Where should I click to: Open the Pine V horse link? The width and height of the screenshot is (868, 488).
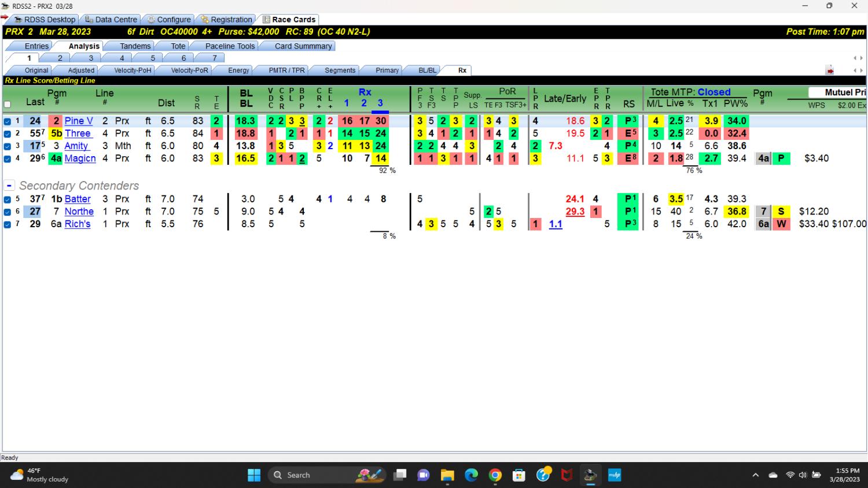(x=79, y=121)
